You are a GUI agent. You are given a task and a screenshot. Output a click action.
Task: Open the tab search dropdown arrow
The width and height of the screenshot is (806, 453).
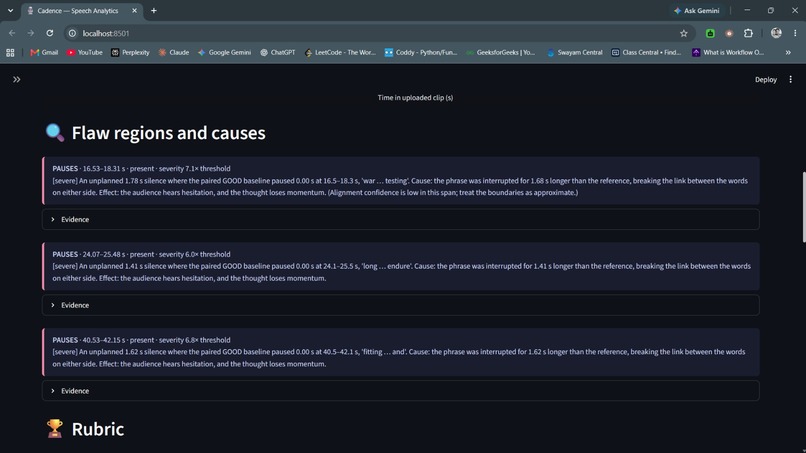(10, 11)
